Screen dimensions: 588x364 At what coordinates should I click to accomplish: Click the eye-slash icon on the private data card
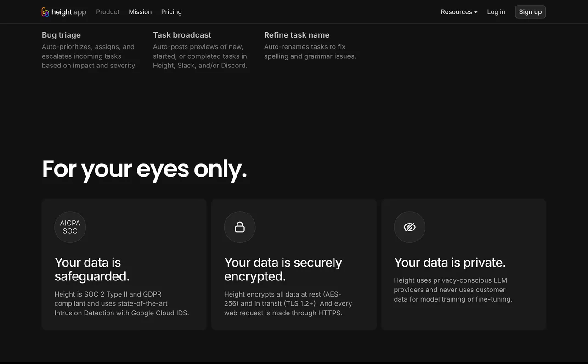(x=409, y=227)
